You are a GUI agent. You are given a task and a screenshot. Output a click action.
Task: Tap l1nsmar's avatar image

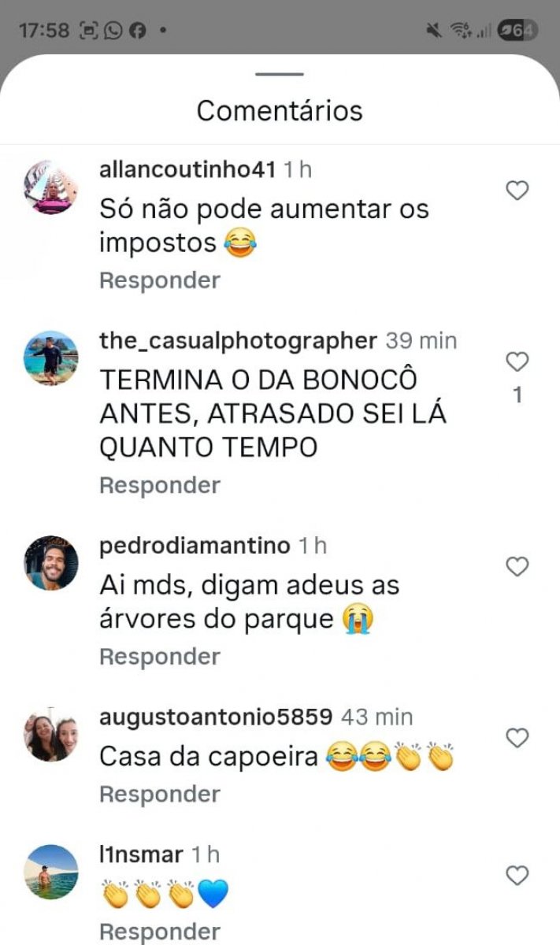51,872
